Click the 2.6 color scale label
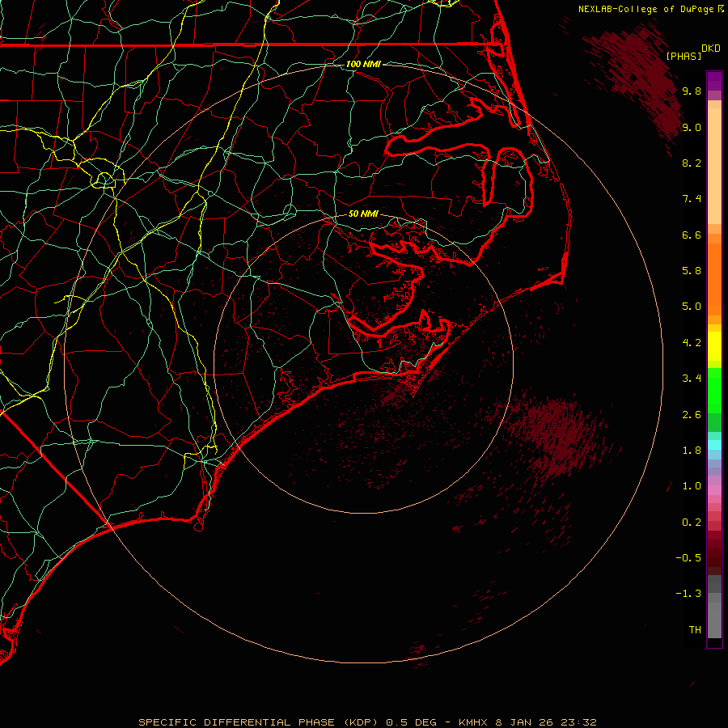This screenshot has width=728, height=728. tap(692, 415)
